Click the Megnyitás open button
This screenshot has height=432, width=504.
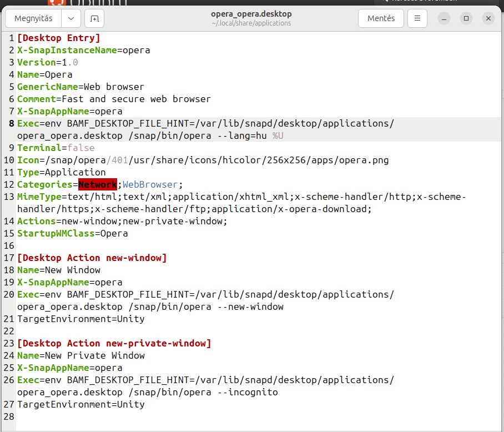[x=33, y=18]
